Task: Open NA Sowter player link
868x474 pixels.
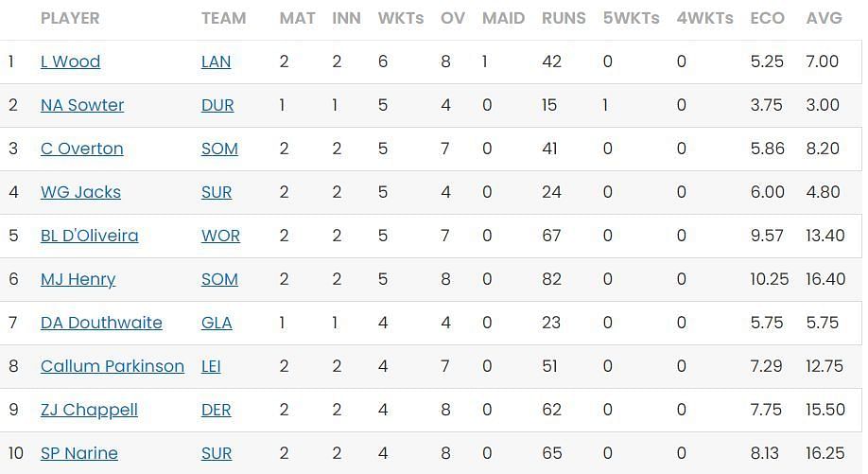Action: pyautogui.click(x=82, y=105)
